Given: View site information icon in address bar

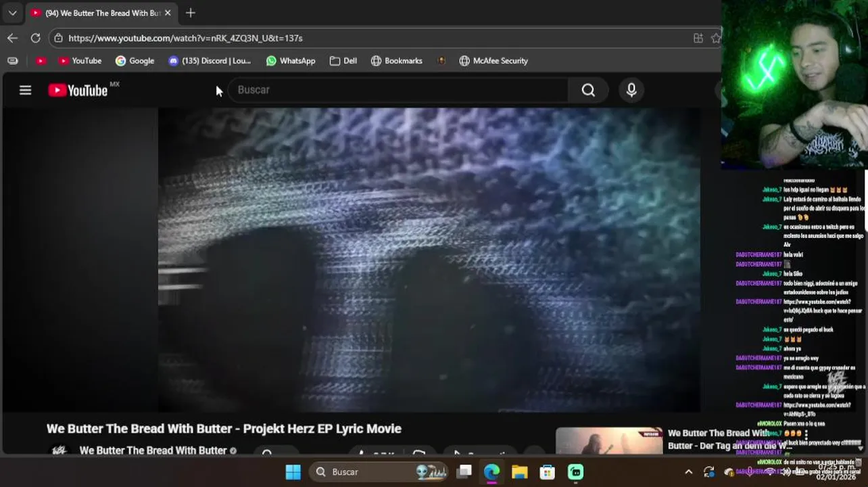Looking at the screenshot, I should 59,38.
